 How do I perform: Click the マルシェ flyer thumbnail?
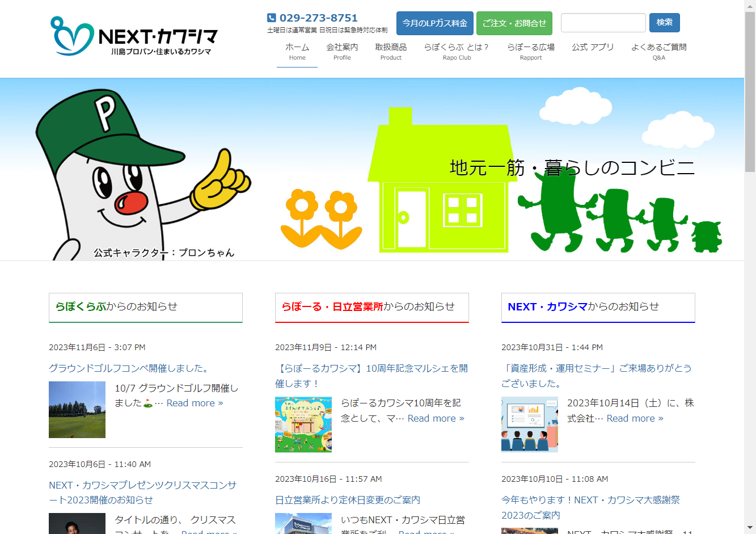(303, 424)
